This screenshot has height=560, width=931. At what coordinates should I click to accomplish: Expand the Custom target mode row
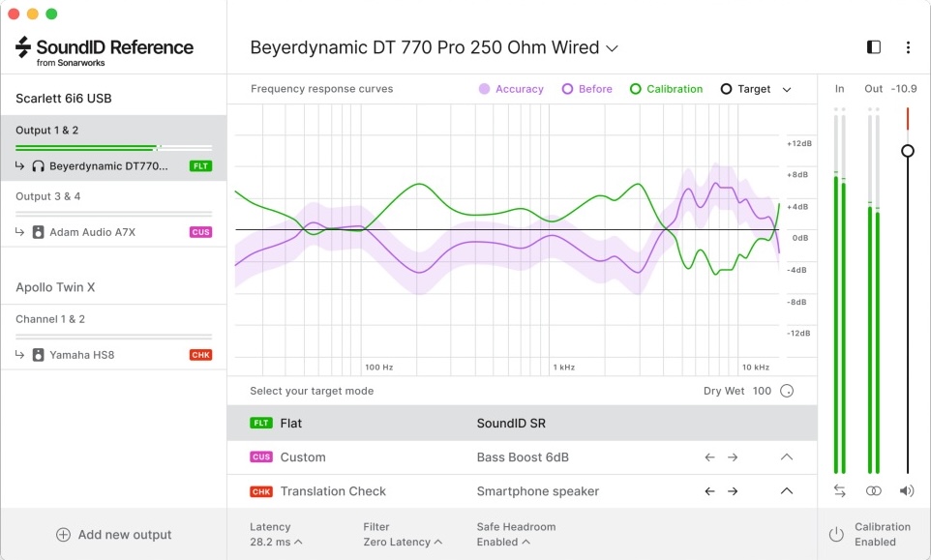[x=787, y=457]
